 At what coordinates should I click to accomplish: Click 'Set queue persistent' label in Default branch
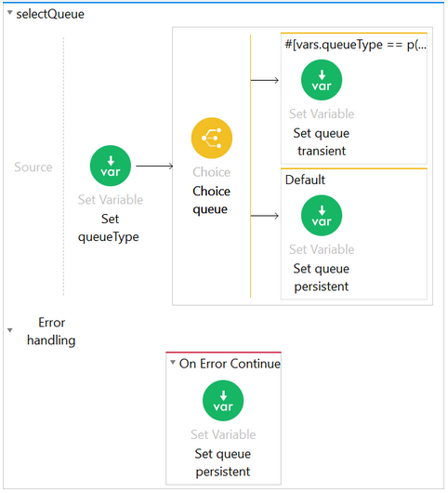click(322, 277)
